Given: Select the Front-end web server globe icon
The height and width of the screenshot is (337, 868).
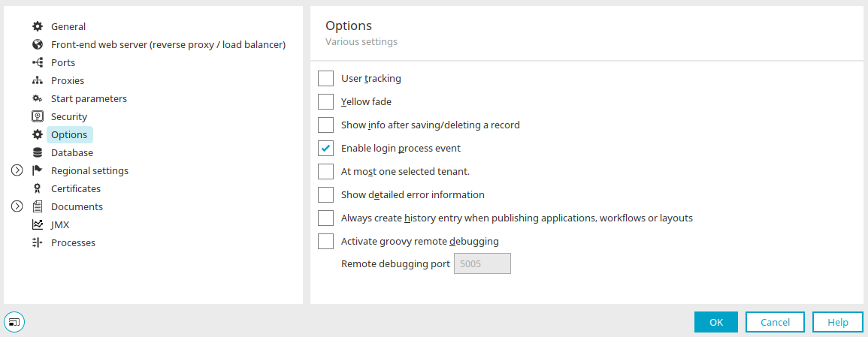Looking at the screenshot, I should [x=37, y=45].
